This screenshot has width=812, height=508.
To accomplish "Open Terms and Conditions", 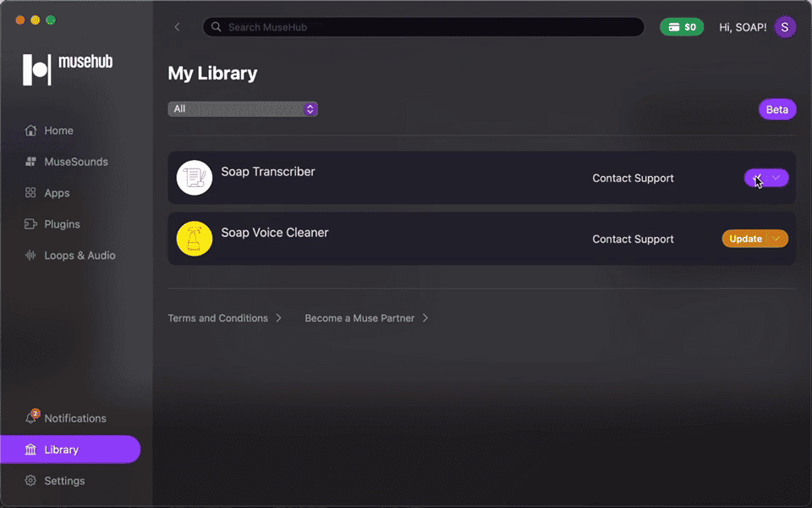I will pos(217,317).
